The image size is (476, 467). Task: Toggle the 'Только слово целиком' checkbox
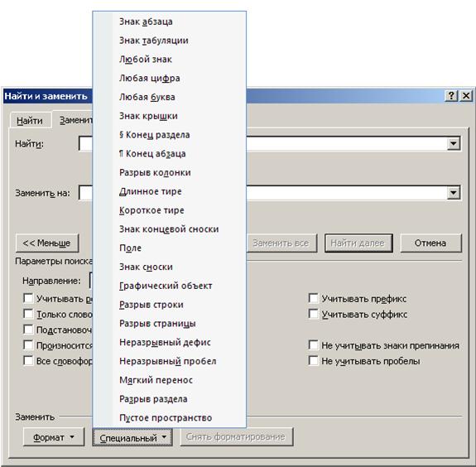pos(28,314)
